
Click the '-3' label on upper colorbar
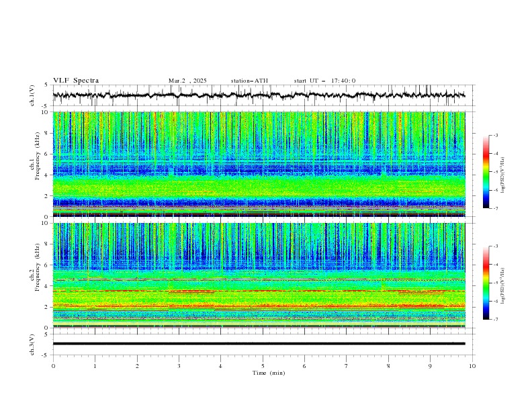click(x=495, y=135)
